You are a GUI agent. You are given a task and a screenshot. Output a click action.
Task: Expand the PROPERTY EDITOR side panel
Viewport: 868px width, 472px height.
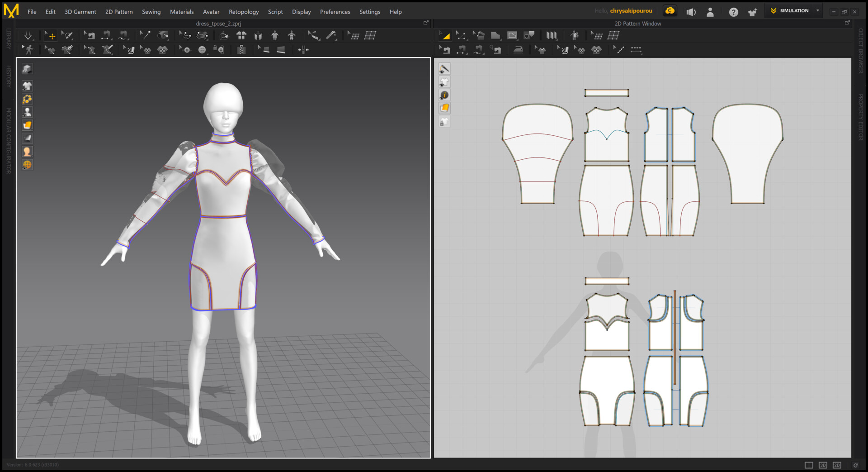click(861, 117)
